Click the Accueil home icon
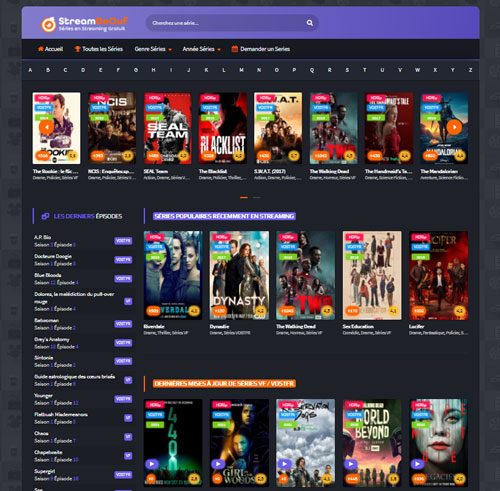Image resolution: width=500 pixels, height=491 pixels. pos(40,49)
